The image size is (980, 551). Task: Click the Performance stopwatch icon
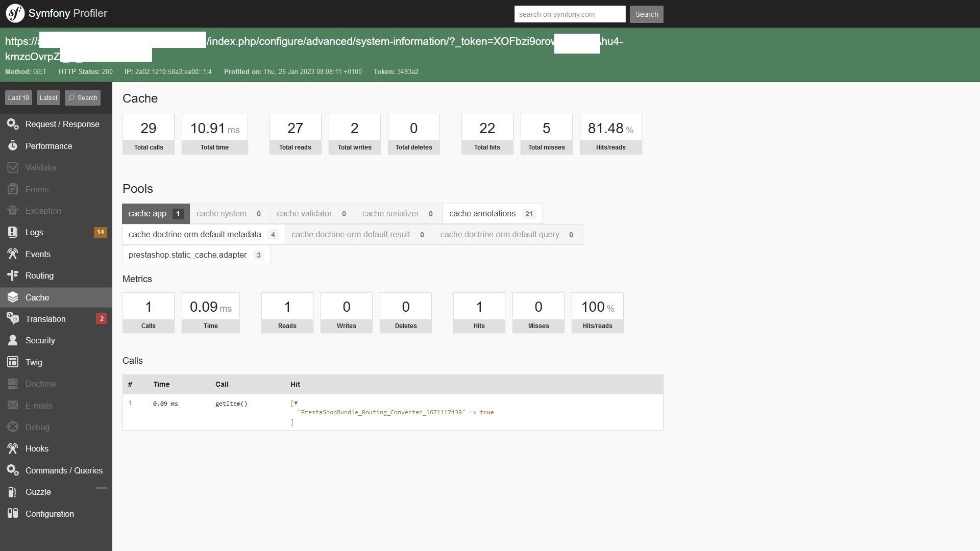click(x=13, y=146)
